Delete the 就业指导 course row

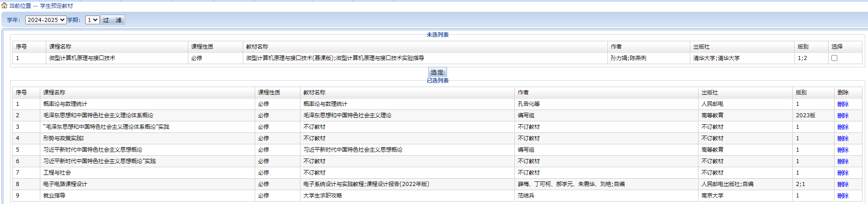843,196
